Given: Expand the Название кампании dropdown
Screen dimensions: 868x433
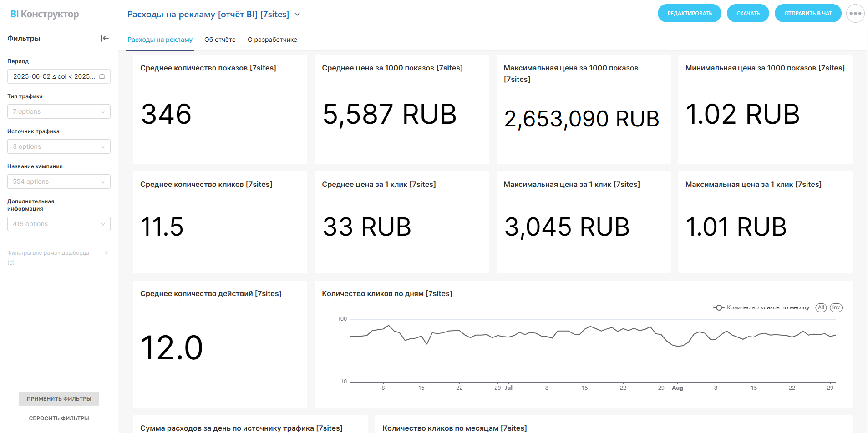Looking at the screenshot, I should click(x=59, y=181).
